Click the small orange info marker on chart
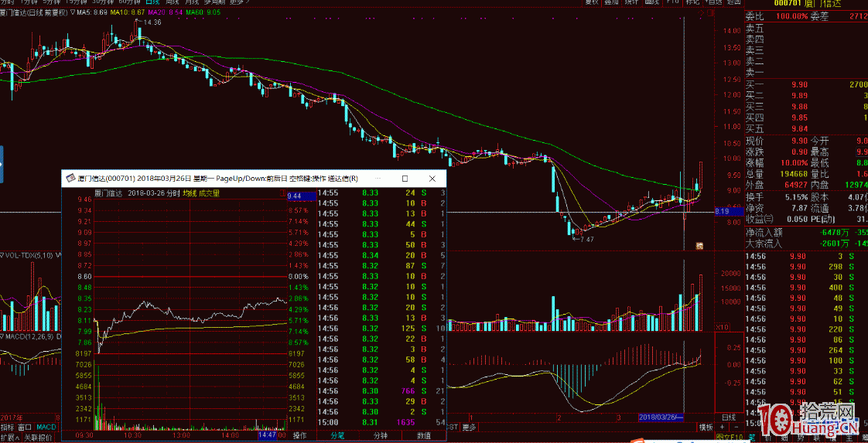 coord(699,245)
